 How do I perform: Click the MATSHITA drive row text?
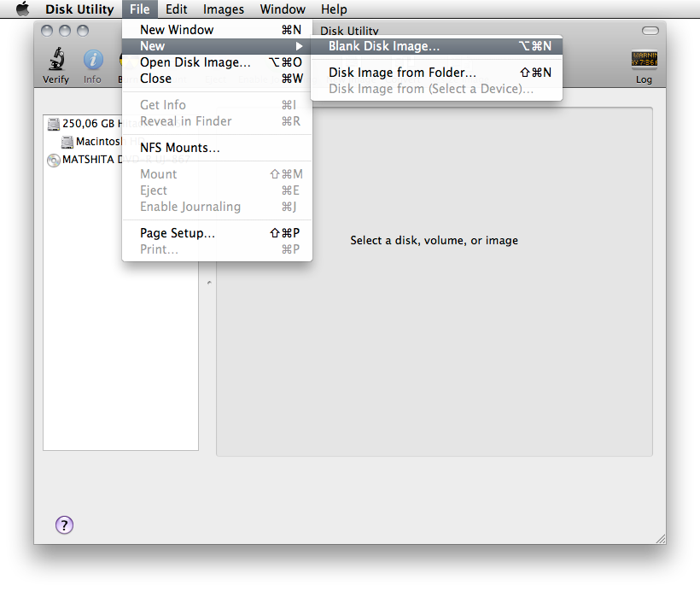[92, 160]
